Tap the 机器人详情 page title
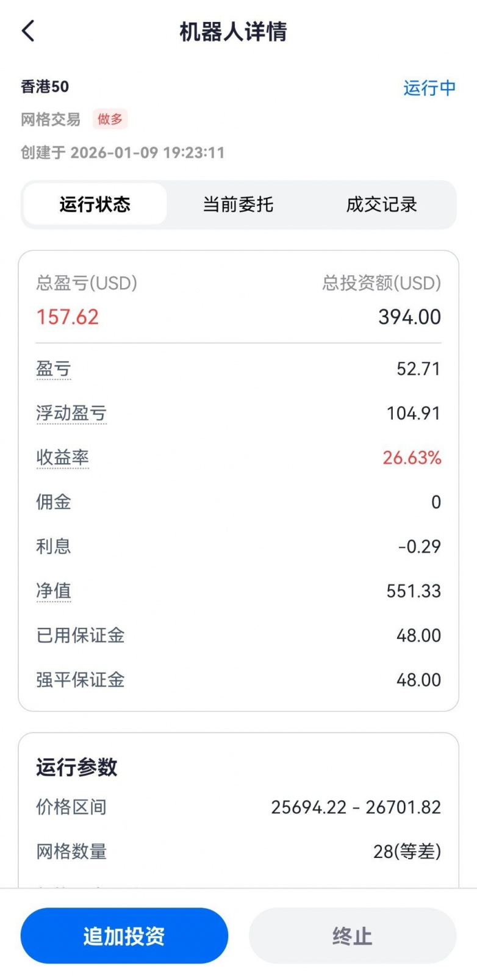Screen dimensions: 477x980 (x=233, y=32)
